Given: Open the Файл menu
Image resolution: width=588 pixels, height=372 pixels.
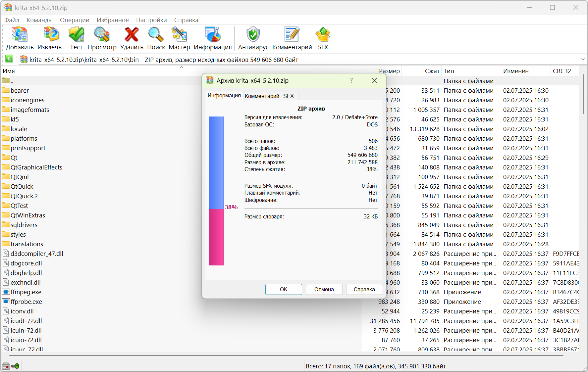Looking at the screenshot, I should coord(12,20).
